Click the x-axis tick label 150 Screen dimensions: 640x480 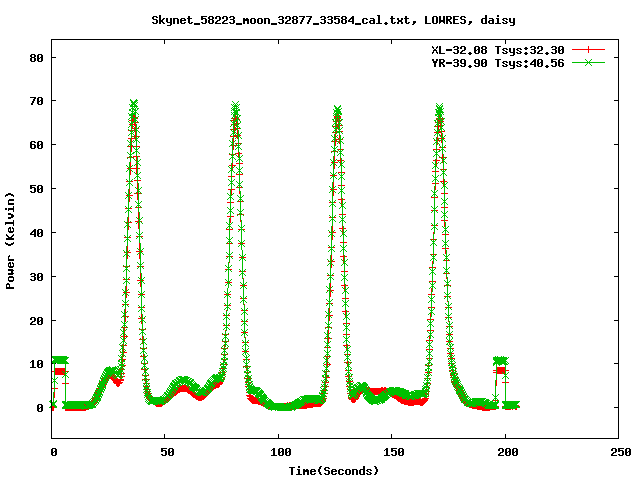click(393, 452)
